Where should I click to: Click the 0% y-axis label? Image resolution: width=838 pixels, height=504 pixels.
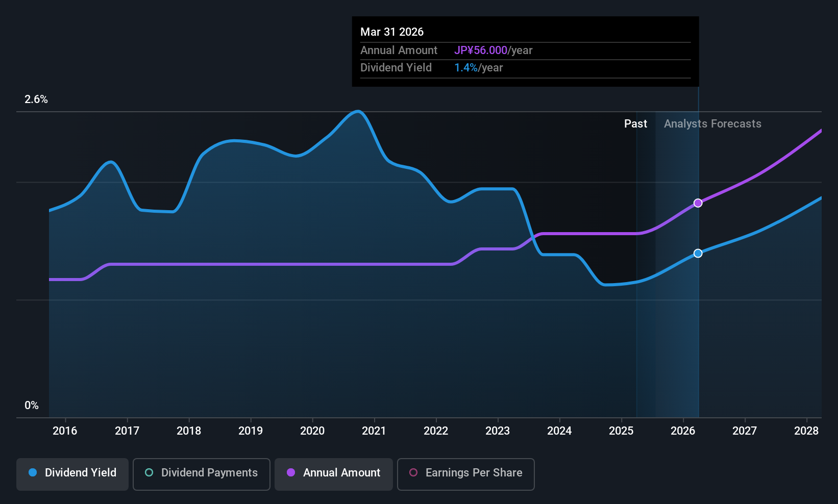pyautogui.click(x=32, y=406)
